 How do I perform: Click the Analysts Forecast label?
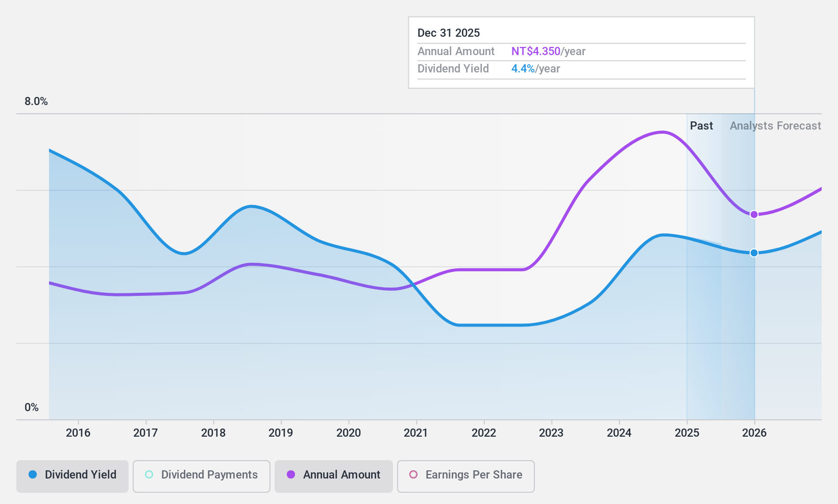pyautogui.click(x=775, y=125)
